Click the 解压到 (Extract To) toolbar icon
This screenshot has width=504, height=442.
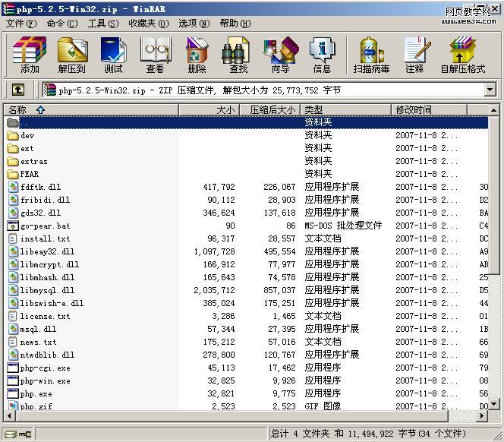coord(72,55)
